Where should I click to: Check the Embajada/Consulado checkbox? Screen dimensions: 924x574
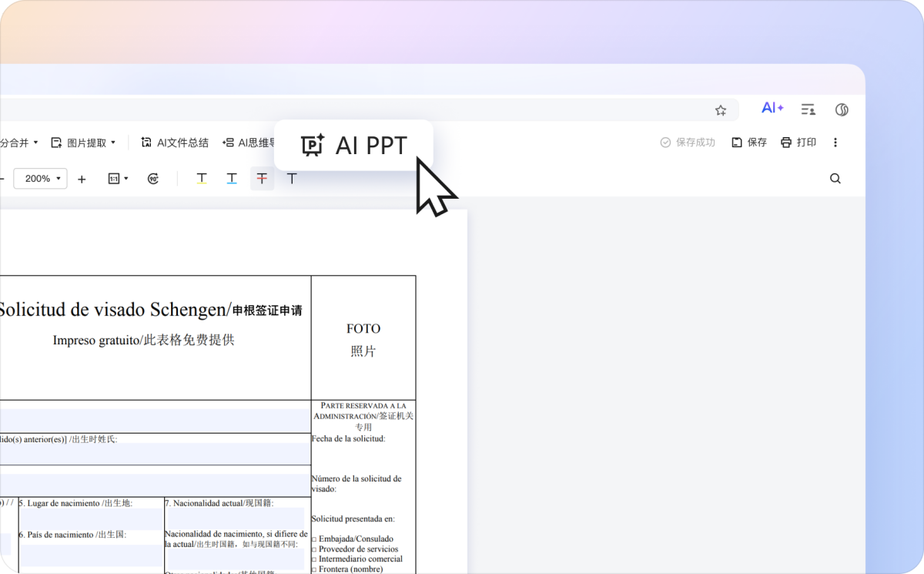pos(314,539)
